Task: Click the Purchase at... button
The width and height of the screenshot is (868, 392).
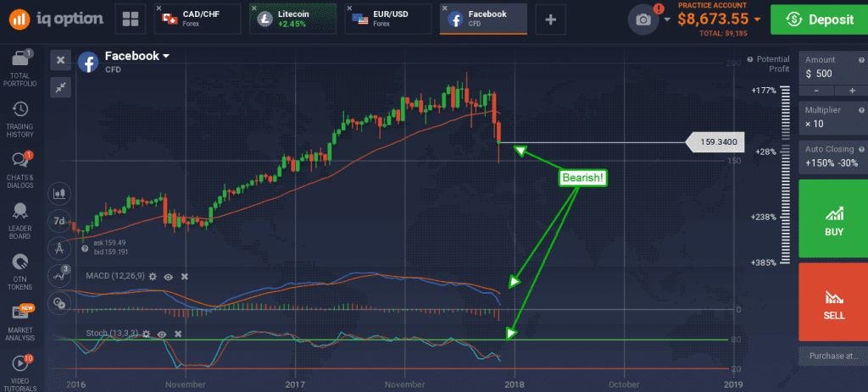Action: [x=833, y=356]
